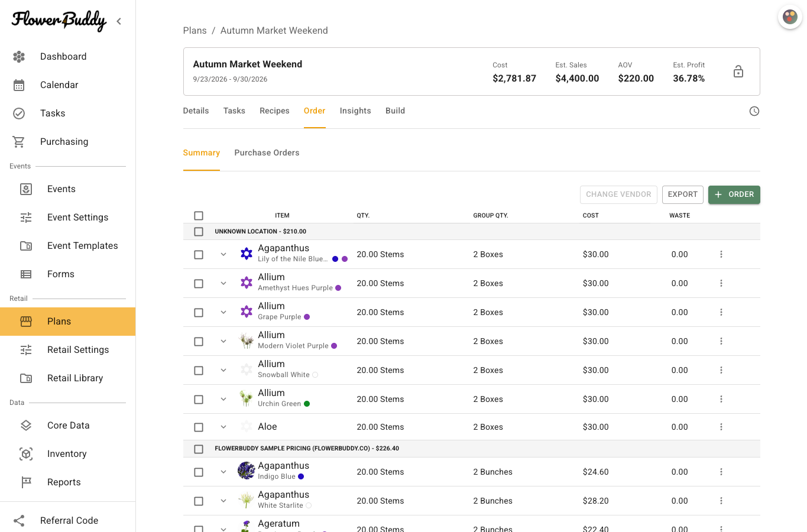Open the Forms list icon
This screenshot has width=807, height=532.
click(x=26, y=274)
